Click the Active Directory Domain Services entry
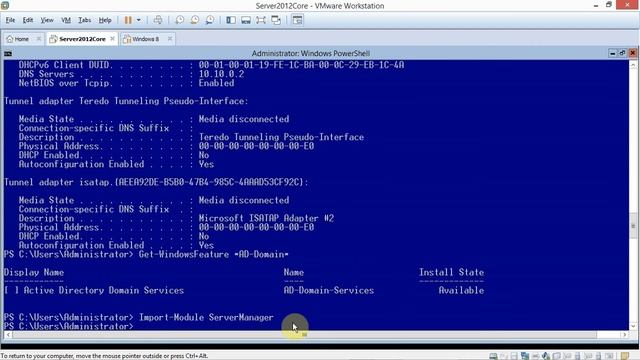 point(104,291)
